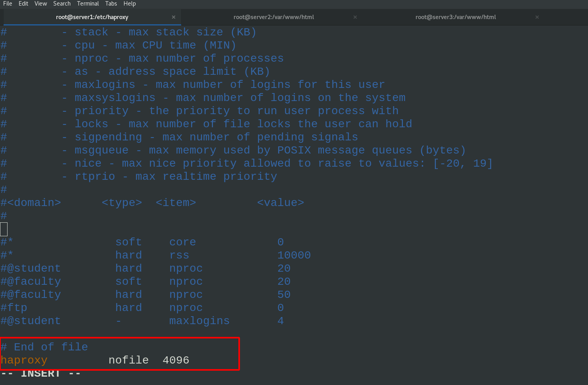The width and height of the screenshot is (588, 385).
Task: Click the '<type>' column header text
Action: 122,202
